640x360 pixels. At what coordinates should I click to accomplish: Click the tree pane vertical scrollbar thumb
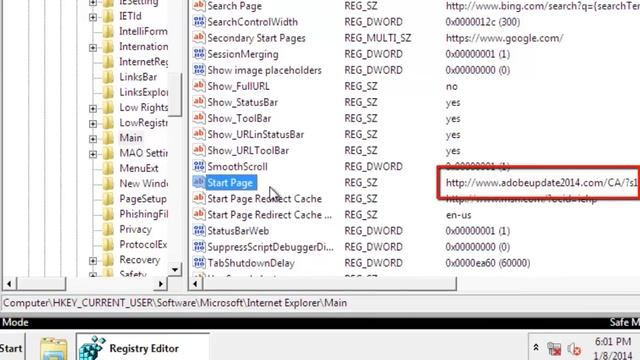[x=175, y=95]
